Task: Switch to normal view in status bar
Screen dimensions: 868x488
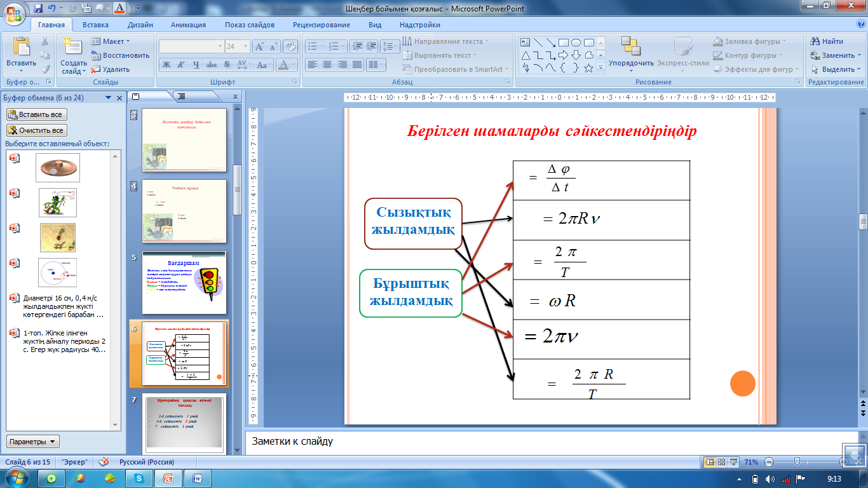Action: click(710, 462)
